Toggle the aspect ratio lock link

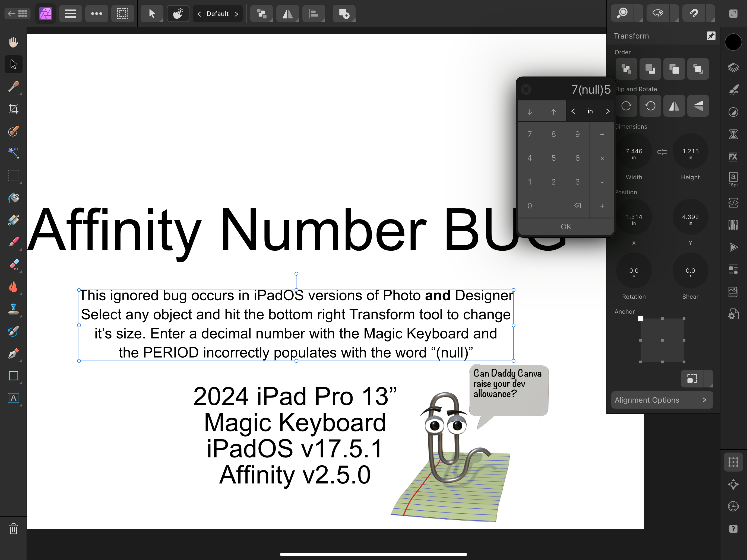point(662,152)
